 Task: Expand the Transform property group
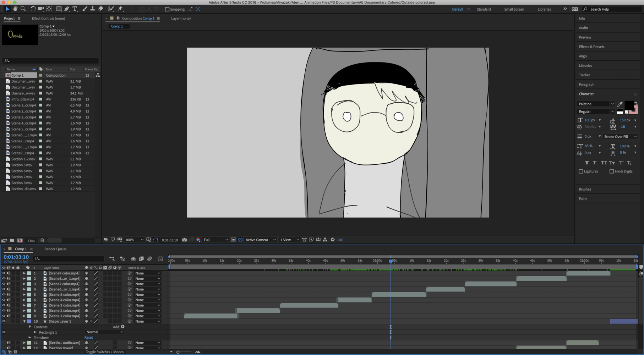[x=30, y=338]
